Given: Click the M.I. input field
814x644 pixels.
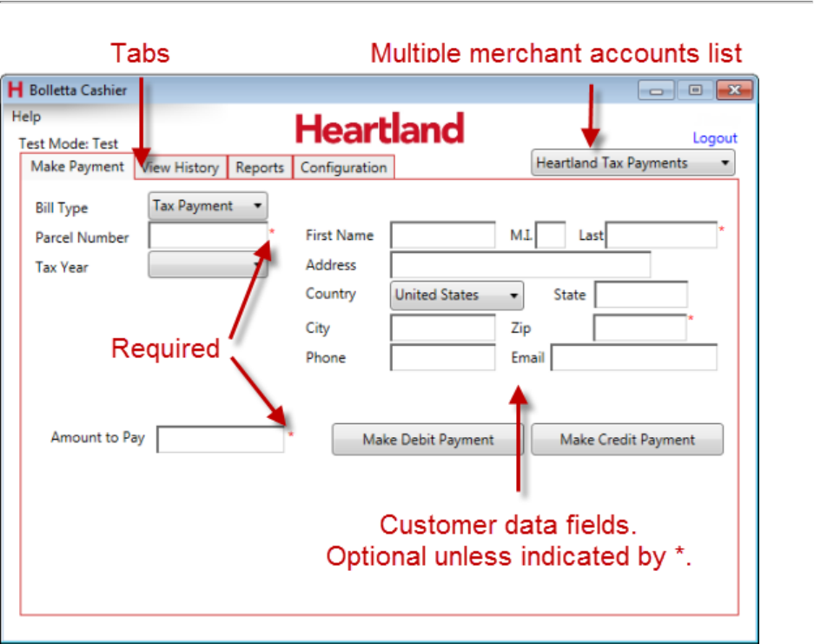Looking at the screenshot, I should (x=551, y=235).
